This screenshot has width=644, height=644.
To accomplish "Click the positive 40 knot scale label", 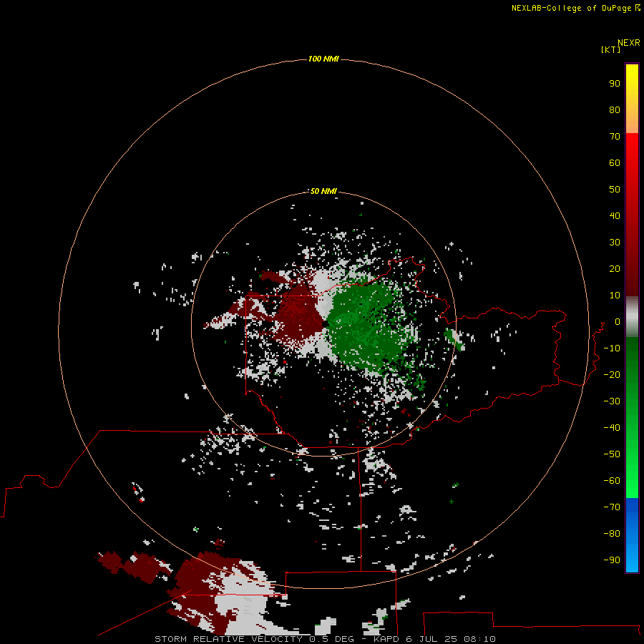I will tap(615, 216).
